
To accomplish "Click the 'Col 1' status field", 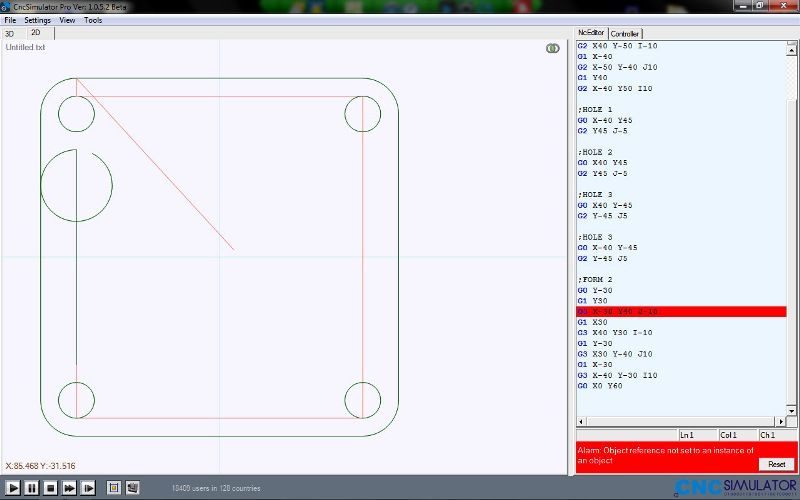I will [x=738, y=435].
